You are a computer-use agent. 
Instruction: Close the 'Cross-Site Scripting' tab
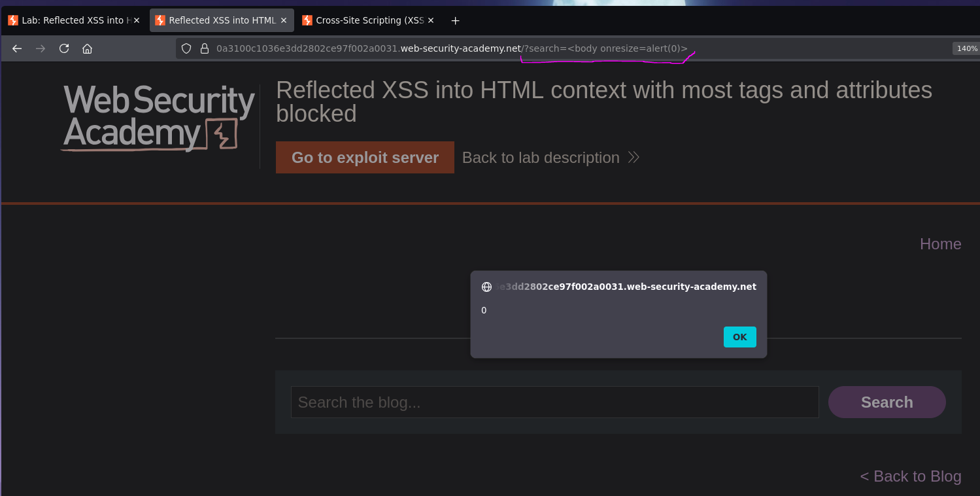[x=431, y=20]
